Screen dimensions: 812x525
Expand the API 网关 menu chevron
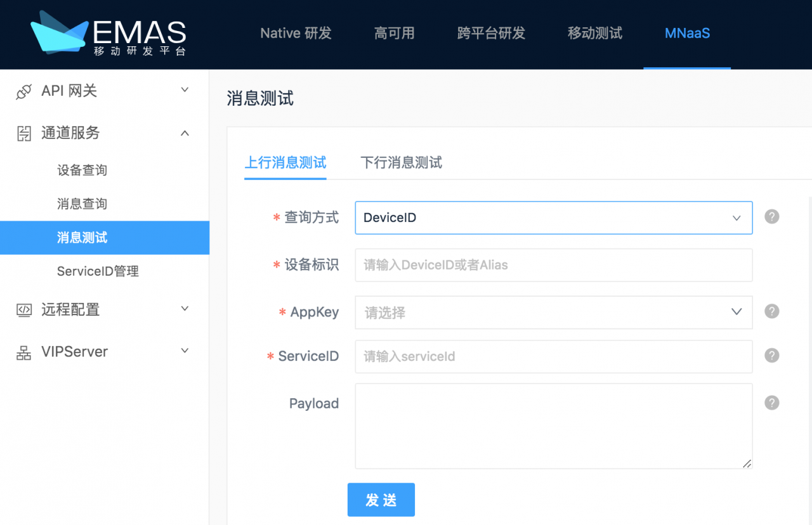coord(185,90)
